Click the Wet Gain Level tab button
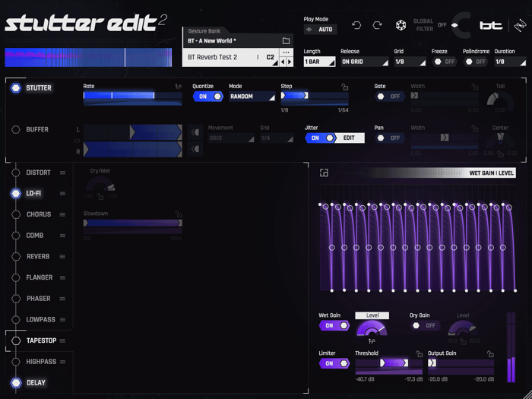The width and height of the screenshot is (532, 399). 372,315
